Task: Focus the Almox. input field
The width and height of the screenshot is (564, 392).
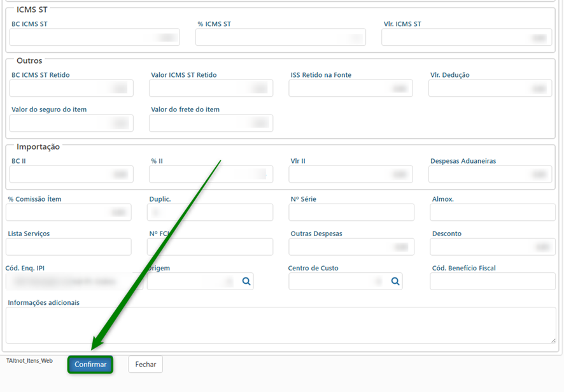Action: (x=492, y=213)
